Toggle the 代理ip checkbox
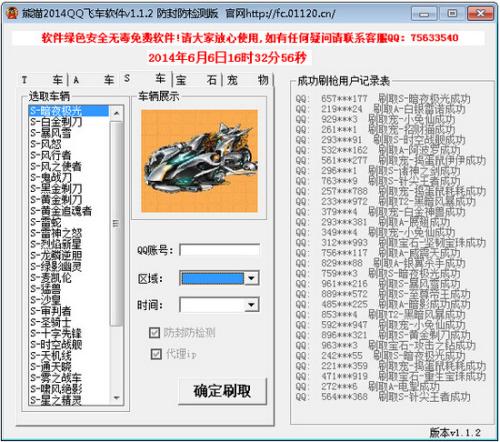 click(156, 354)
